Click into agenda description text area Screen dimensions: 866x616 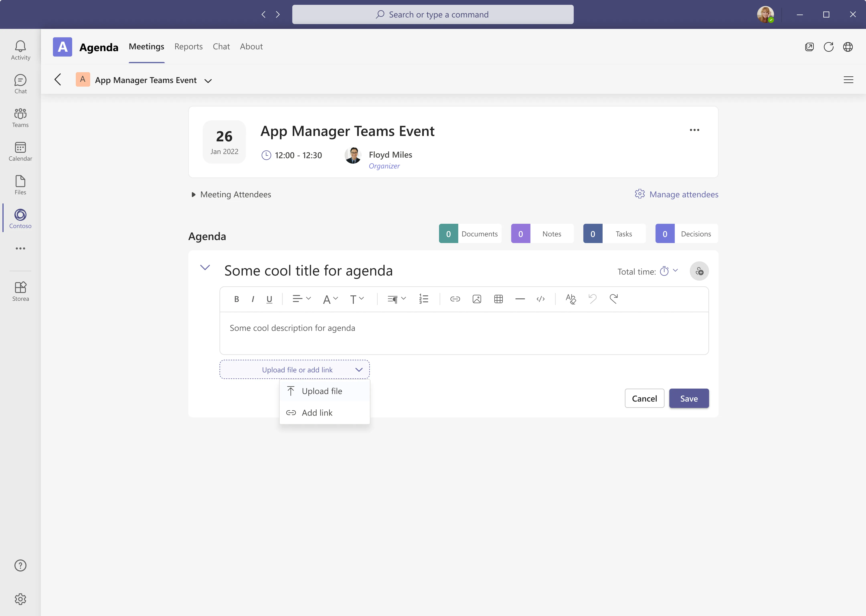tap(464, 333)
